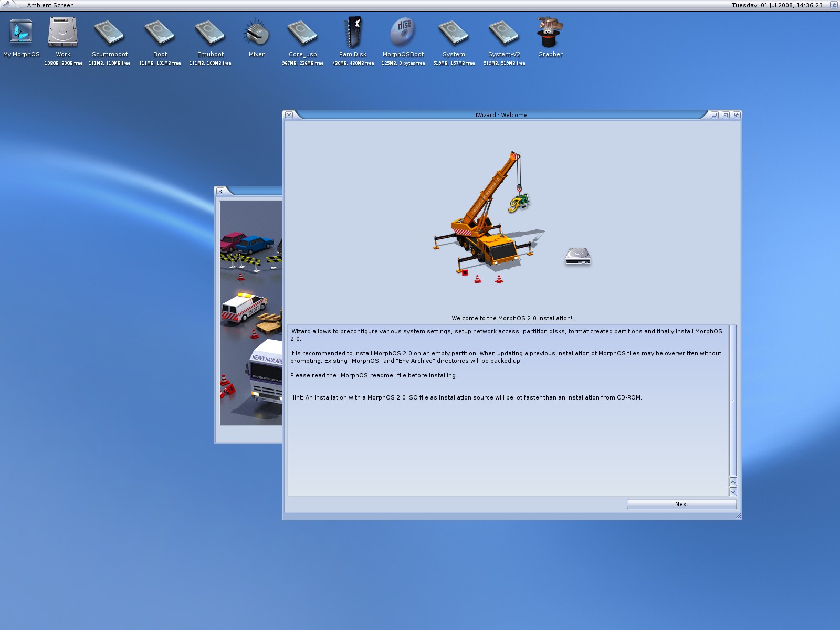Click the hard drive image beside the crane
The image size is (840, 630).
578,256
